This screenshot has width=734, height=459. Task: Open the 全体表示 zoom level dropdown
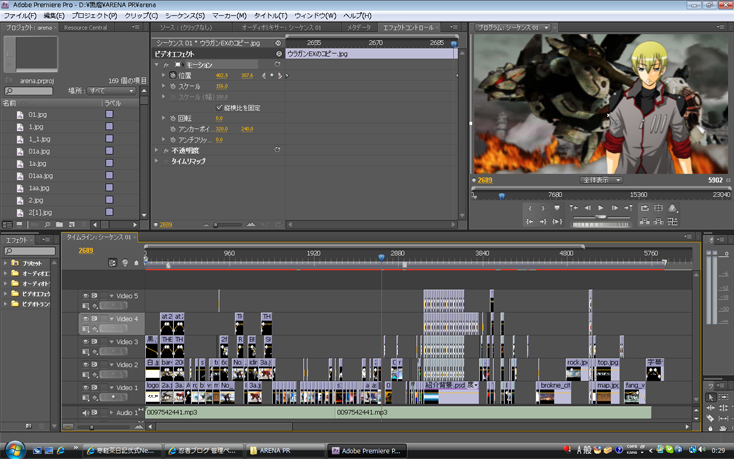tap(603, 180)
